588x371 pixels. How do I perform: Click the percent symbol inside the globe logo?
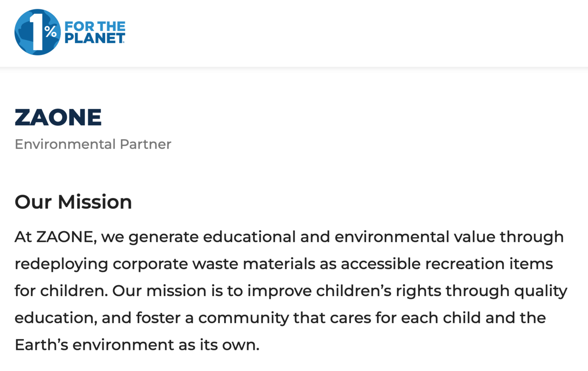tap(51, 32)
